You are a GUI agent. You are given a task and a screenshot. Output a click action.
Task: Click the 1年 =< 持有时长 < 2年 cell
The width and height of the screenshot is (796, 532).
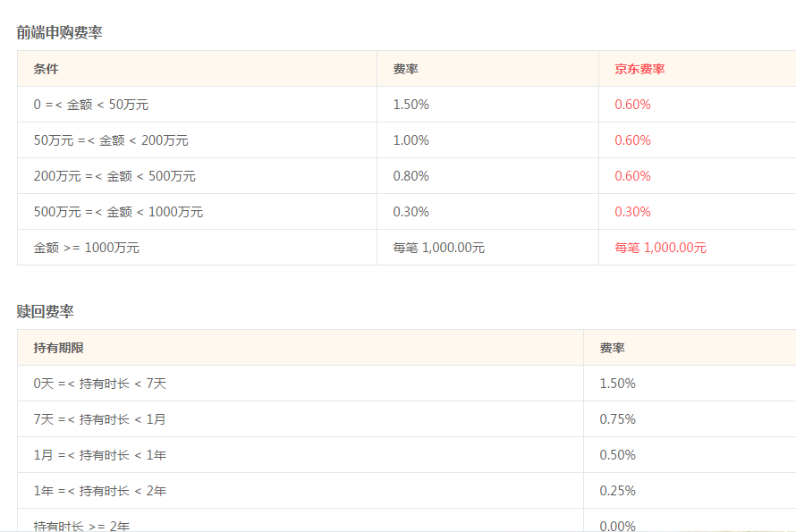97,490
